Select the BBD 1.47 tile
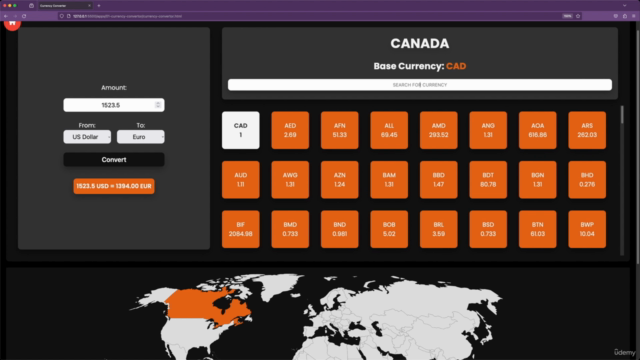This screenshot has width=640, height=360. click(439, 180)
